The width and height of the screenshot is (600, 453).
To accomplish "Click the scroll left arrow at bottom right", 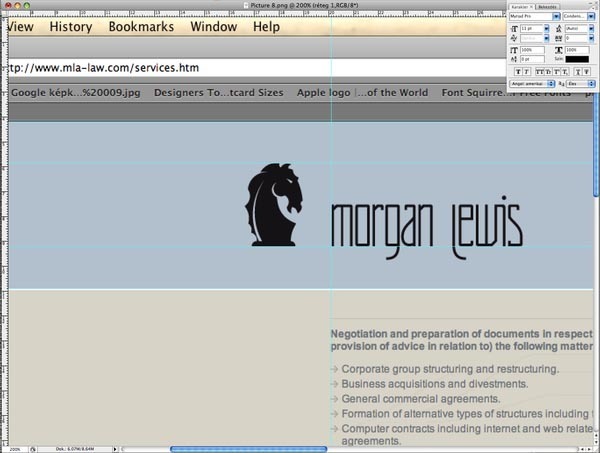I will pos(582,449).
